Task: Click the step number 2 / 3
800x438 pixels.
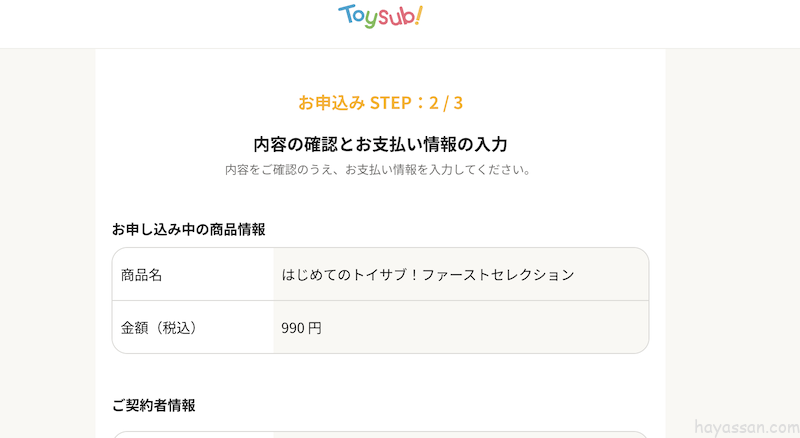Action: click(x=445, y=103)
